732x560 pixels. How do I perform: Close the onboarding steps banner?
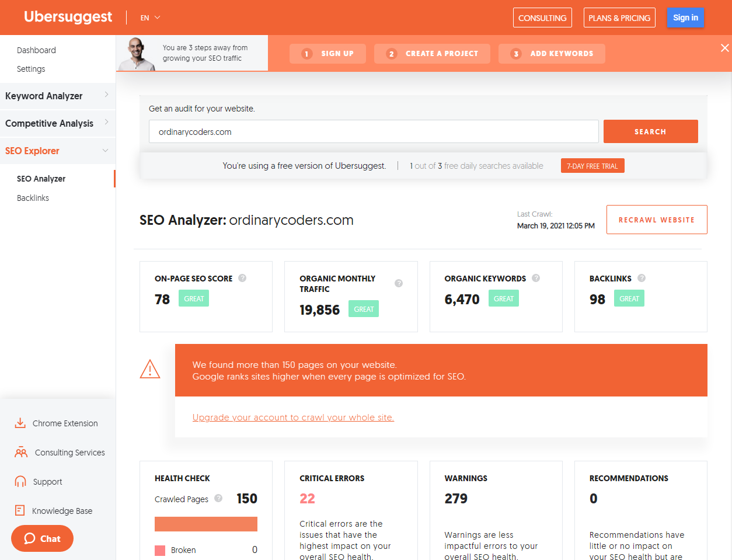pos(724,48)
